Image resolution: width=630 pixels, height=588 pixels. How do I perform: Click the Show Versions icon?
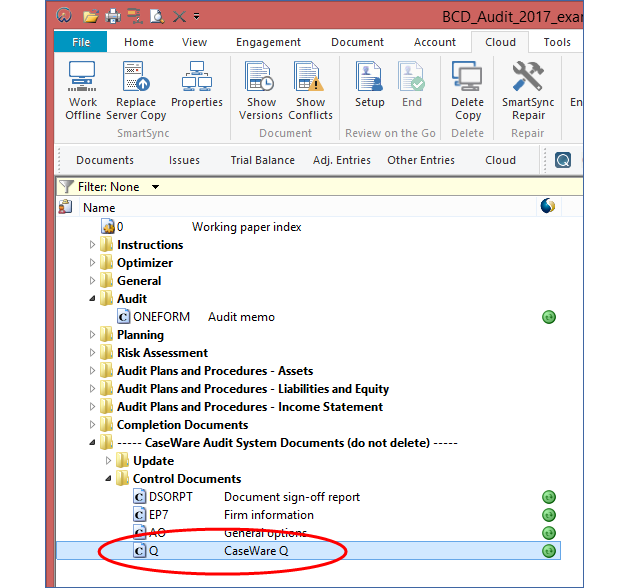coord(261,89)
